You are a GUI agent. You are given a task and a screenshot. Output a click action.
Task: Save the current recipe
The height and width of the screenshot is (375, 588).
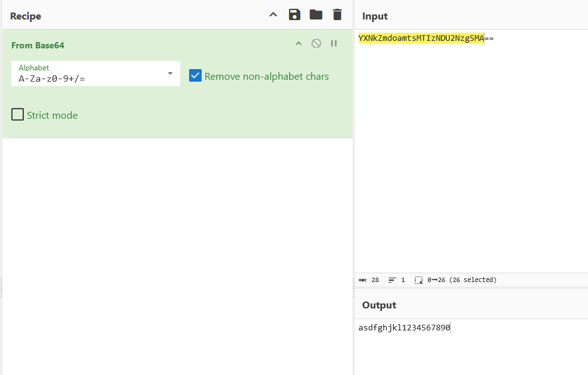295,14
